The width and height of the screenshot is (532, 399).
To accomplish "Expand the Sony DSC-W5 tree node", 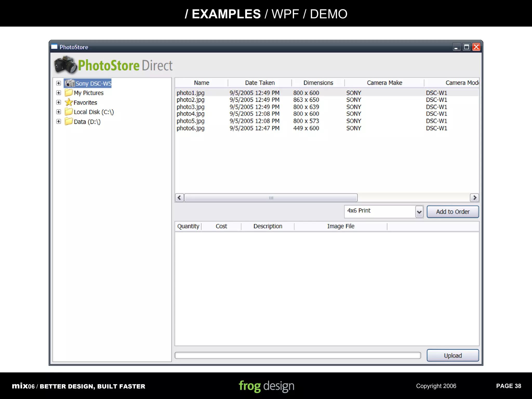I will (59, 83).
